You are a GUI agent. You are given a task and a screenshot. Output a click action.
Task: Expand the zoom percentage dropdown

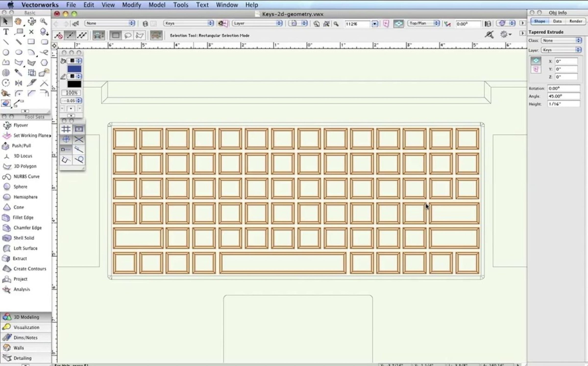(x=375, y=24)
